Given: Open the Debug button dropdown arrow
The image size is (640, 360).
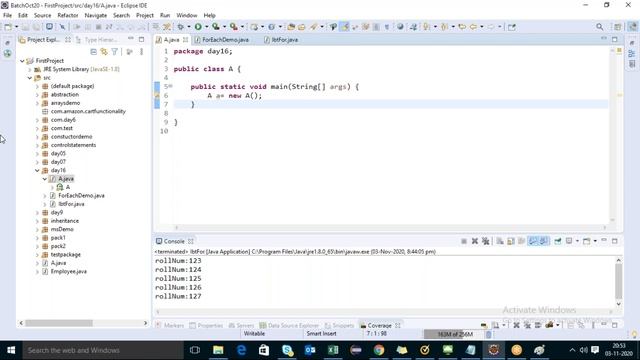Looking at the screenshot, I should [189, 27].
